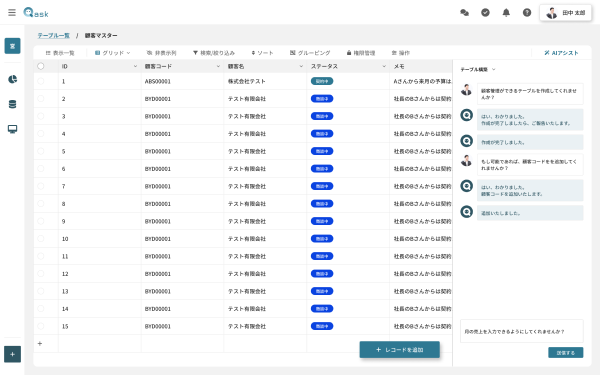Open the グルーピング grouping option
600x375 pixels.
tap(310, 53)
